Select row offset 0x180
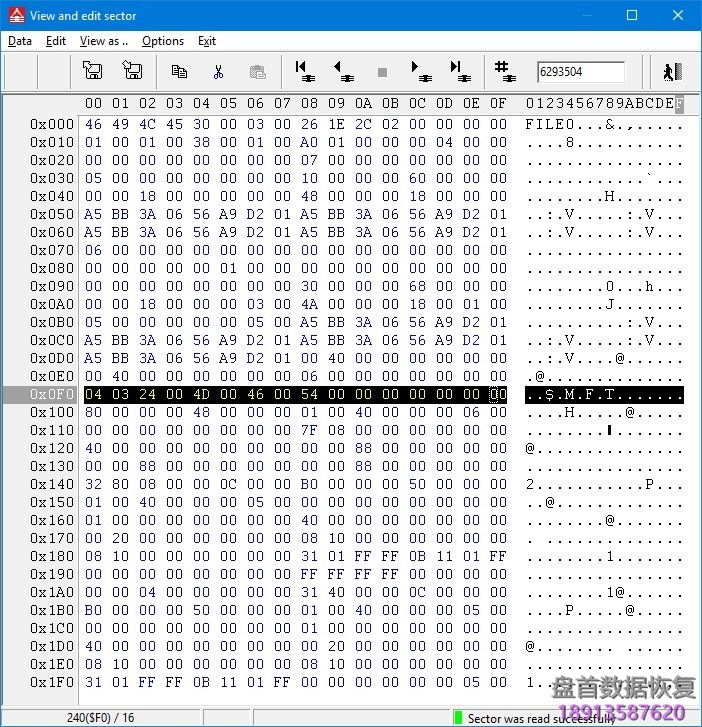The width and height of the screenshot is (702, 727). point(52,556)
